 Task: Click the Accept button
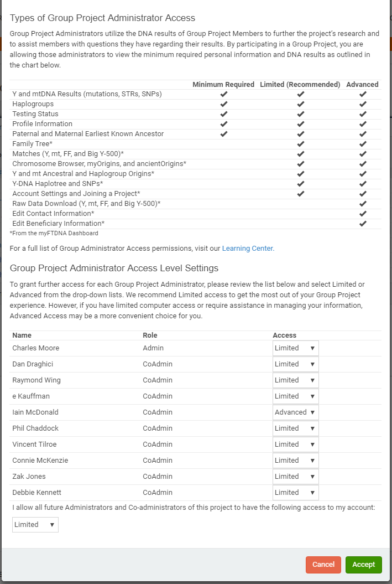coord(364,565)
